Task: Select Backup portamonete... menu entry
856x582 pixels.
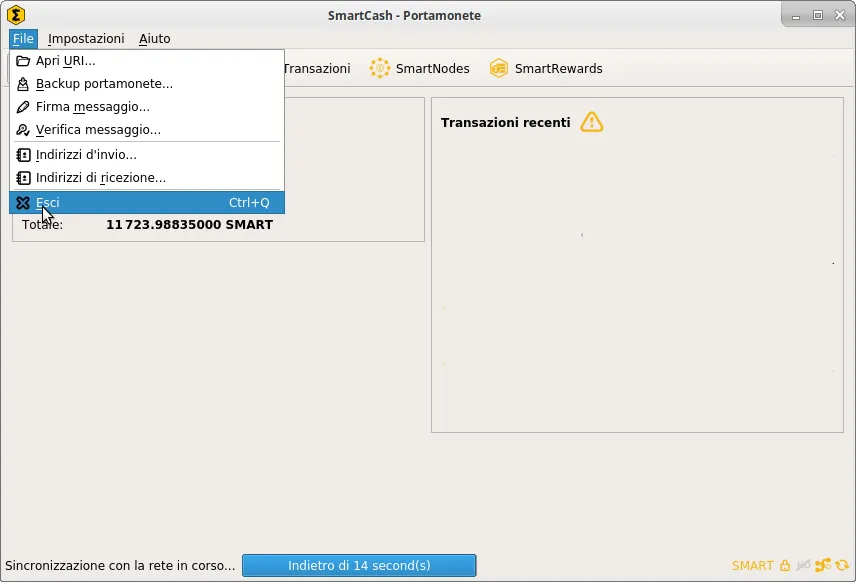Action: (x=147, y=84)
